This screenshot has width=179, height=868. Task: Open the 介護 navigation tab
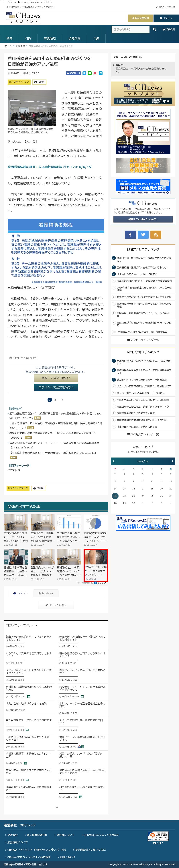[x=96, y=38]
